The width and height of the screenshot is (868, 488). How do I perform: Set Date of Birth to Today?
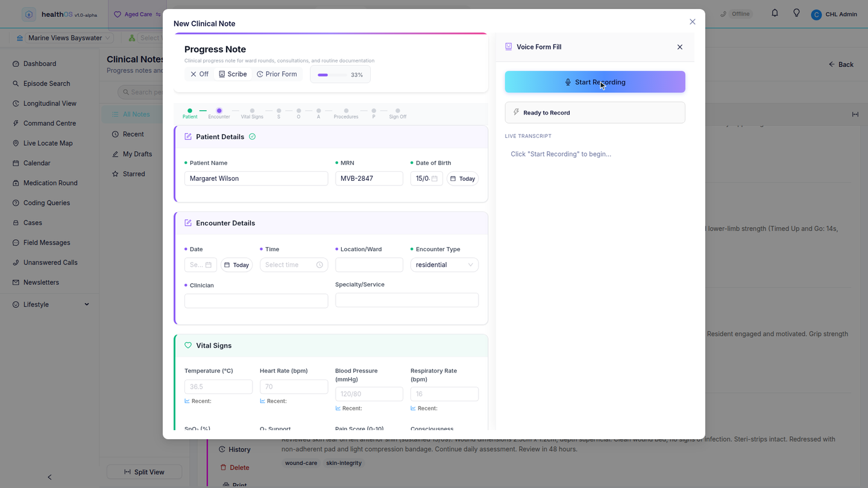tap(463, 179)
